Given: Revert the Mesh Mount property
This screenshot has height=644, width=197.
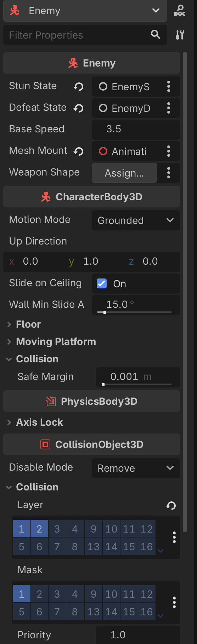Looking at the screenshot, I should [78, 151].
